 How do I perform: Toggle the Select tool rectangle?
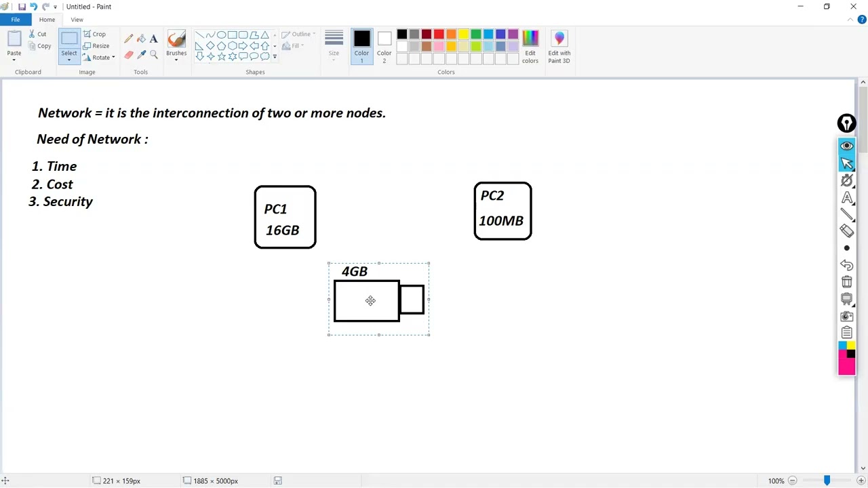tap(69, 39)
